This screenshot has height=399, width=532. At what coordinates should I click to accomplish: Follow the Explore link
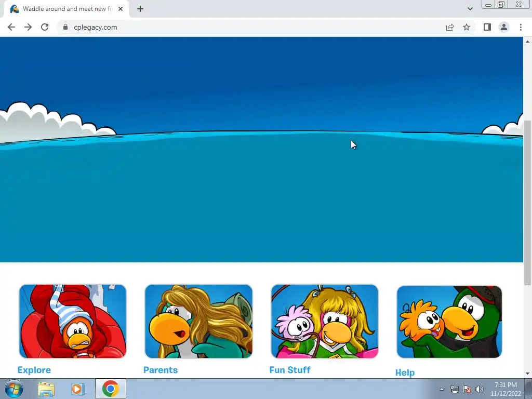click(34, 370)
